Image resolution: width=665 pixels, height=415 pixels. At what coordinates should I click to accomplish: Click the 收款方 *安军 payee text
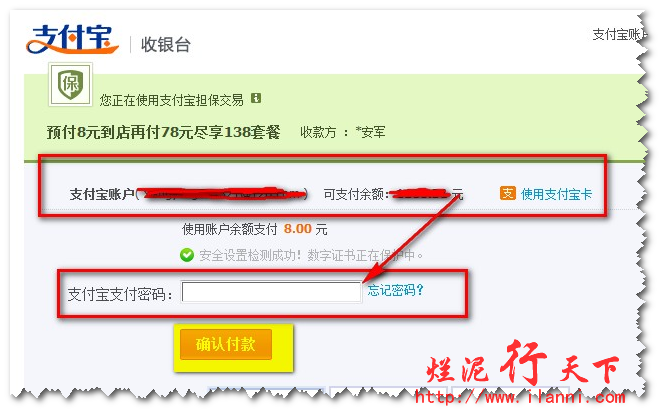tap(343, 132)
